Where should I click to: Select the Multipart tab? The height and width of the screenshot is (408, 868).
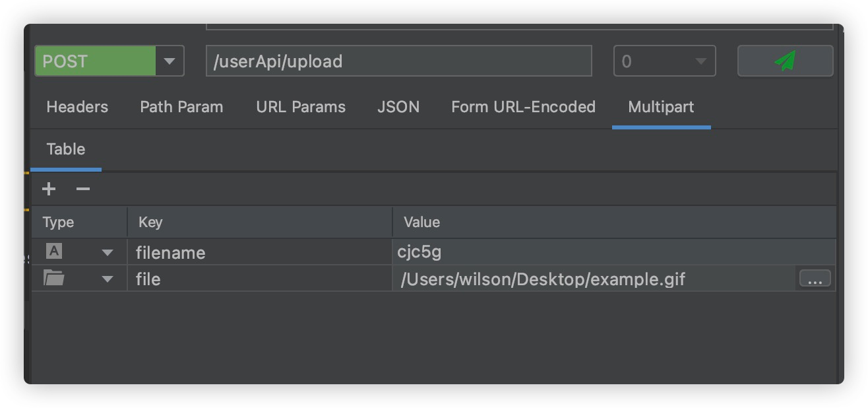[661, 107]
